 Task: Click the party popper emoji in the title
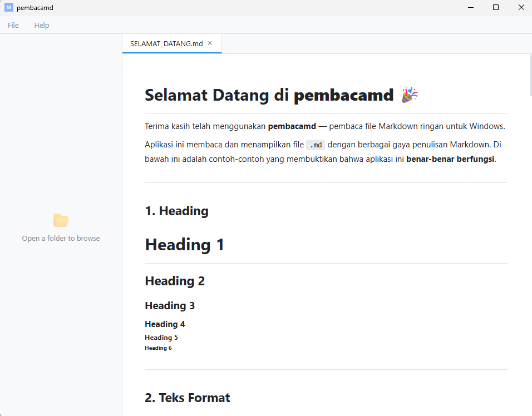point(410,95)
